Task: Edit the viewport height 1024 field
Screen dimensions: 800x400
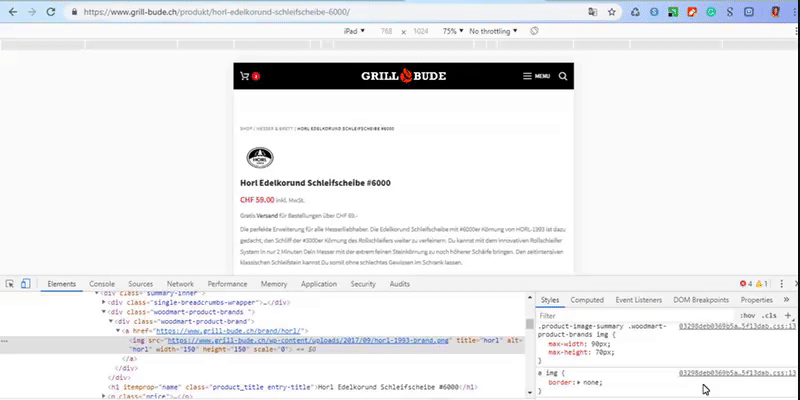Action: point(421,31)
